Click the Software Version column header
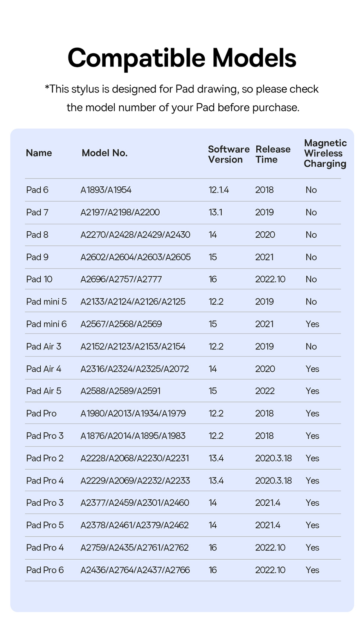The width and height of the screenshot is (364, 618). pos(228,154)
